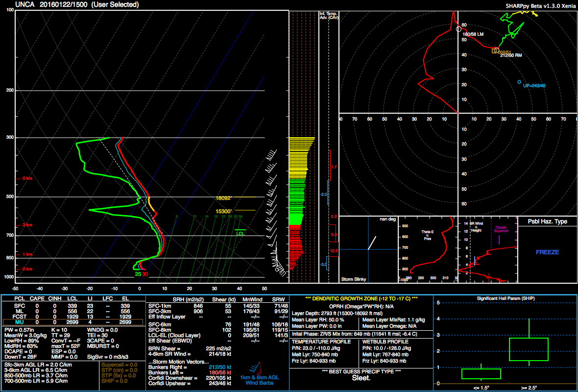Click the 'LCL-EL (Cloud Layer)' row label

click(174, 336)
